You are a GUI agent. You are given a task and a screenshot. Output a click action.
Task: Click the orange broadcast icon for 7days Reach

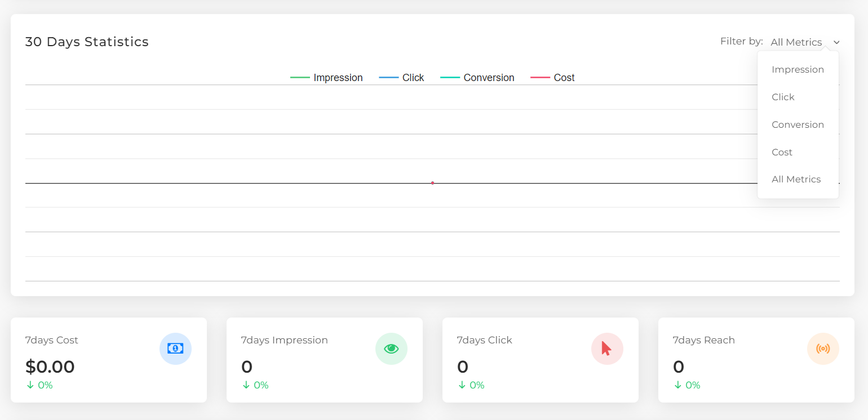pyautogui.click(x=823, y=348)
